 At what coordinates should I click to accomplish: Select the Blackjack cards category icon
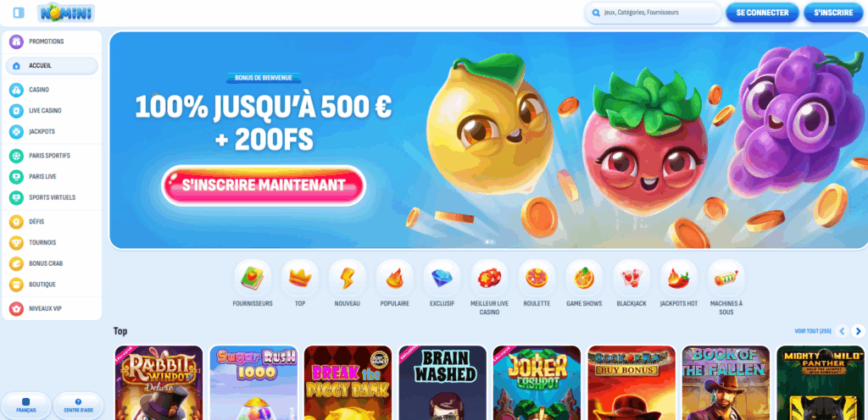631,278
